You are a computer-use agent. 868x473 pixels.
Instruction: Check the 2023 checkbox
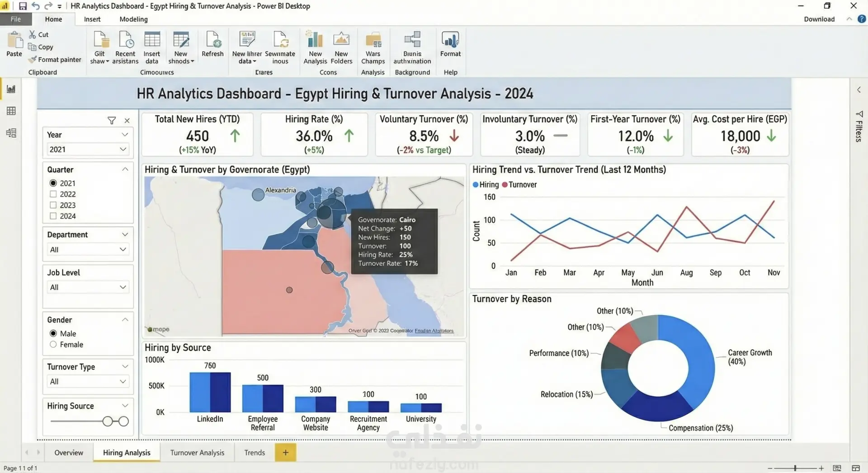coord(53,205)
